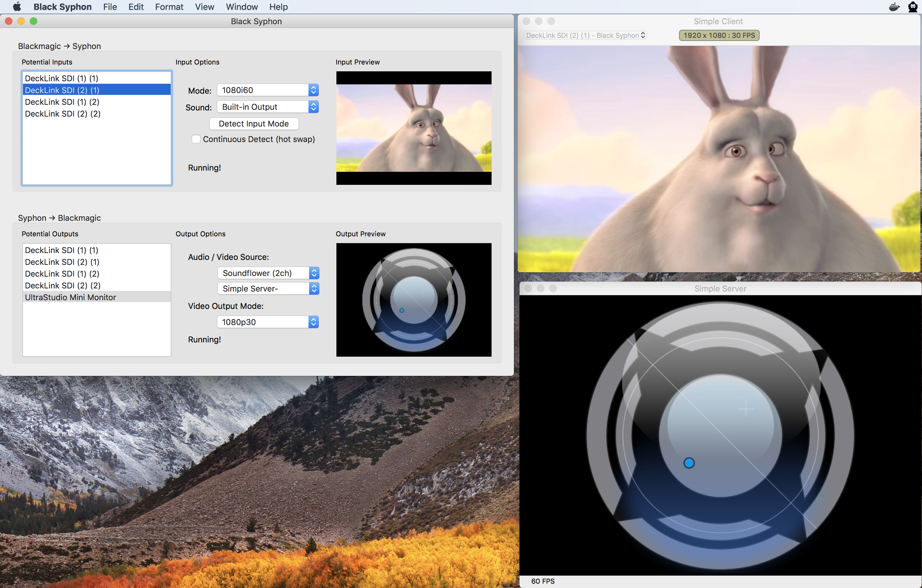Screen dimensions: 922x588
Task: Select DeckLink SDI (2) (2) in Potential Outputs
Action: pos(97,286)
